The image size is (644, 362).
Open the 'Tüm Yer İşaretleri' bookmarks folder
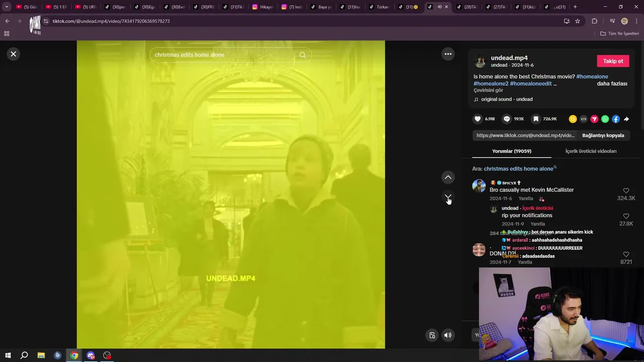[619, 34]
